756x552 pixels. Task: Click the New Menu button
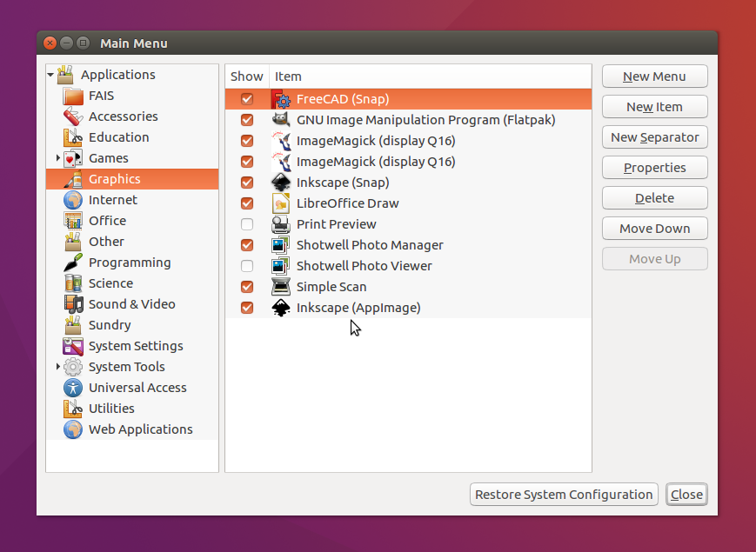coord(655,76)
